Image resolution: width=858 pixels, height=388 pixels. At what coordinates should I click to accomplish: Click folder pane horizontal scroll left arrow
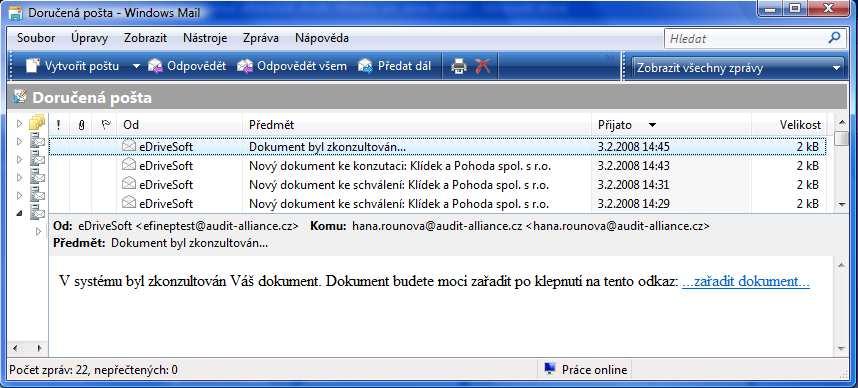click(x=15, y=348)
